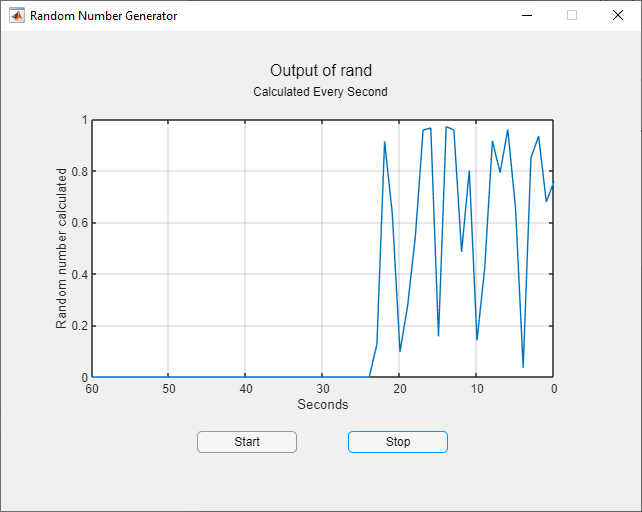The width and height of the screenshot is (642, 512).
Task: Click the Start button
Action: (247, 442)
